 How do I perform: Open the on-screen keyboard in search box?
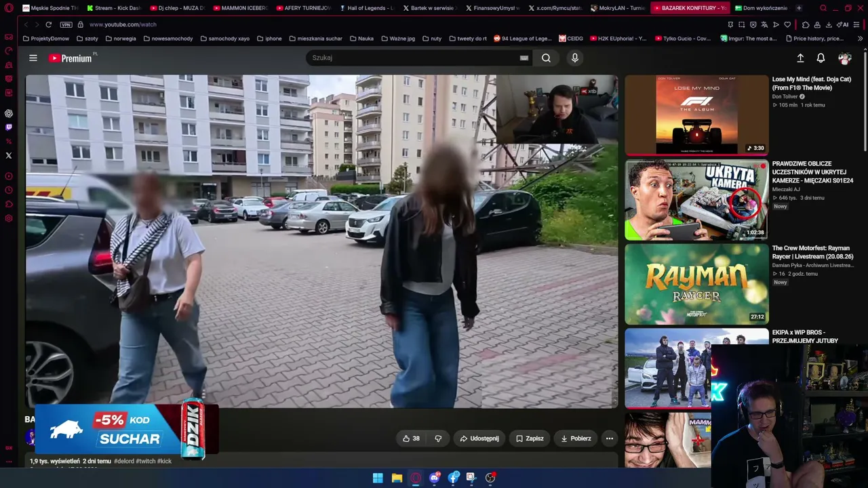[524, 58]
